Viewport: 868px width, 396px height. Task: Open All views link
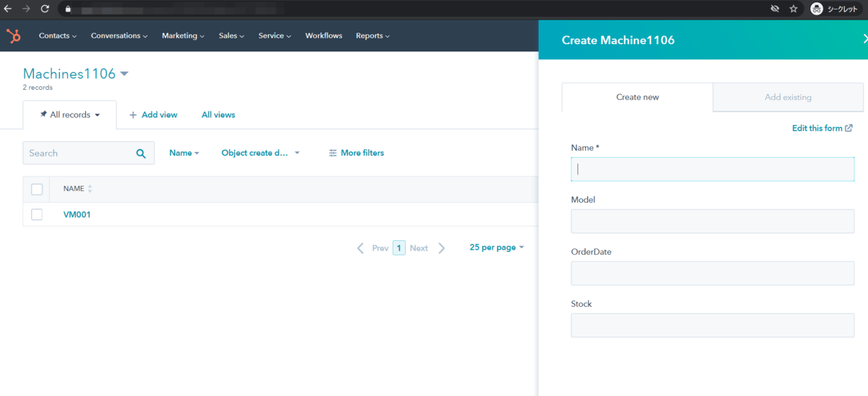pos(218,114)
